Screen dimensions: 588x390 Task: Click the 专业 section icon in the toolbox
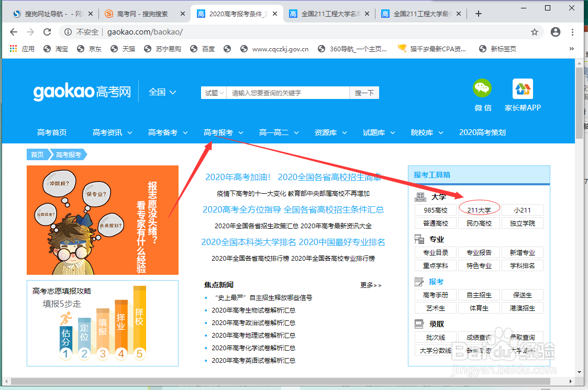pyautogui.click(x=419, y=239)
